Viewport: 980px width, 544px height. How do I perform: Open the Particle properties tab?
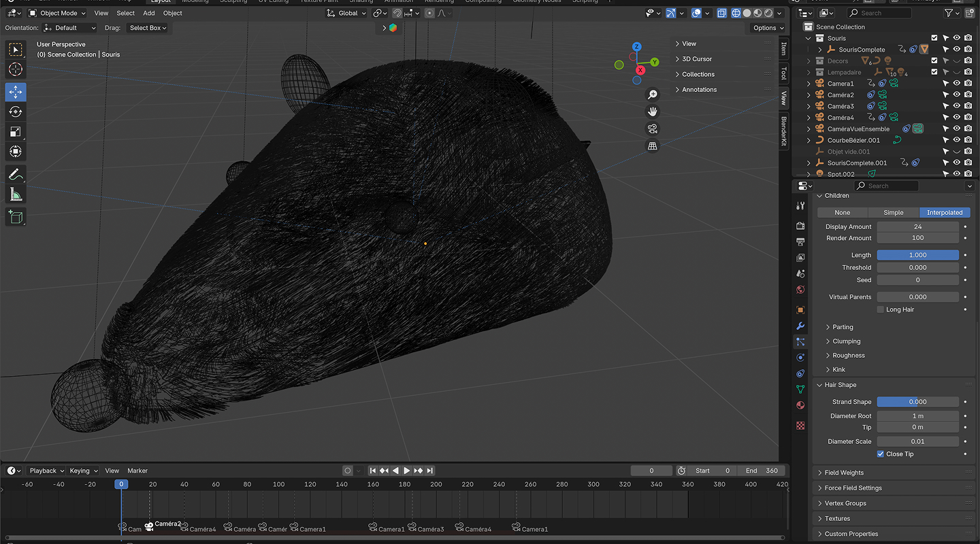point(800,342)
